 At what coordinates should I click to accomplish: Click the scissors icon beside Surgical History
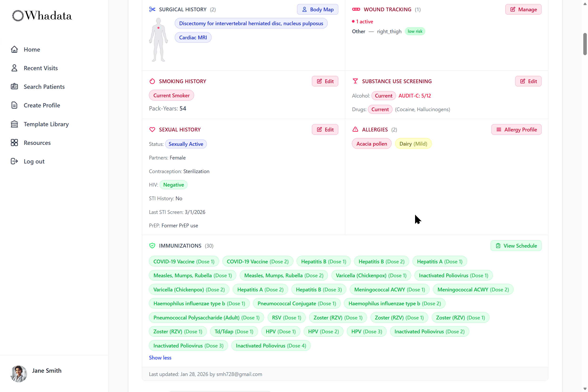[152, 9]
